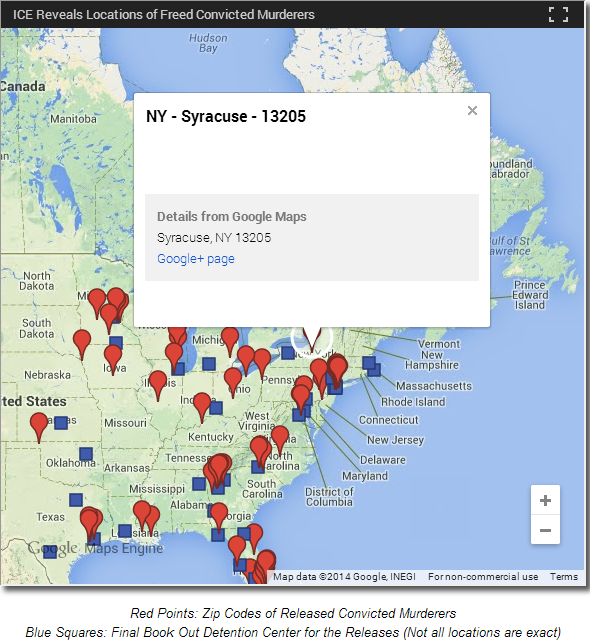Click the Prince Edward Island label
590x641 pixels.
coord(529,295)
